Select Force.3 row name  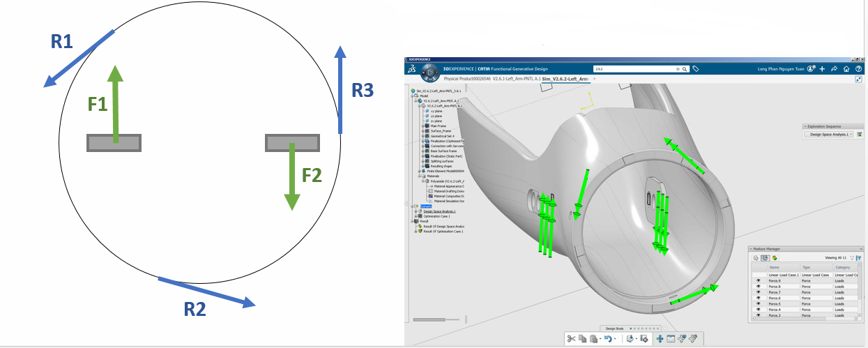(x=775, y=315)
